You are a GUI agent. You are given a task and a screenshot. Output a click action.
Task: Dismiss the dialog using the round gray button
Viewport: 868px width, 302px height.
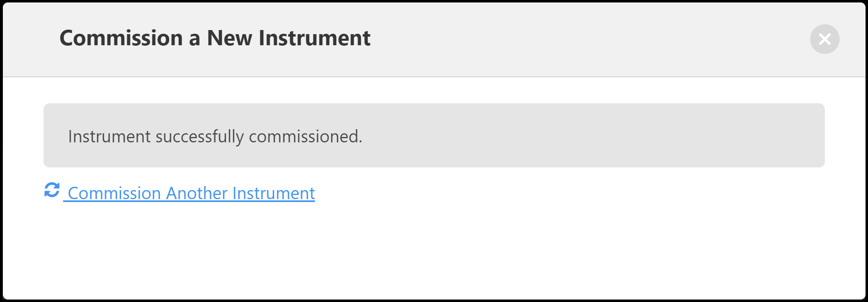824,39
